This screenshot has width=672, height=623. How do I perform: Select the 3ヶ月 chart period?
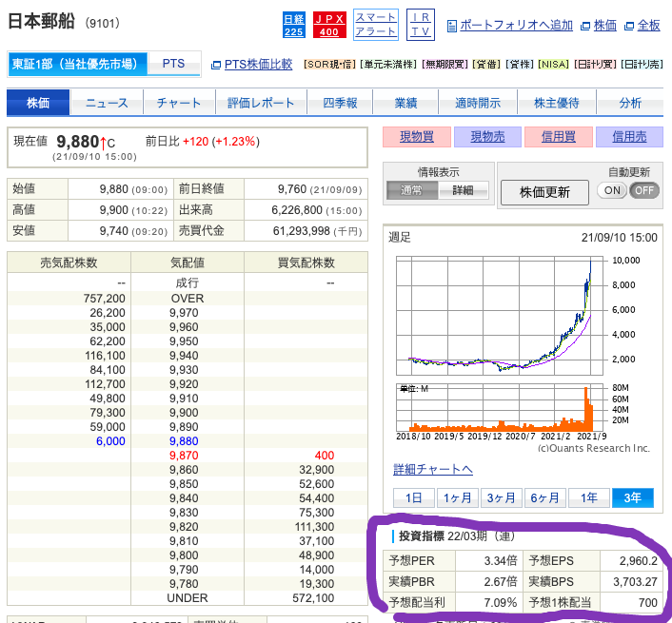coord(501,498)
